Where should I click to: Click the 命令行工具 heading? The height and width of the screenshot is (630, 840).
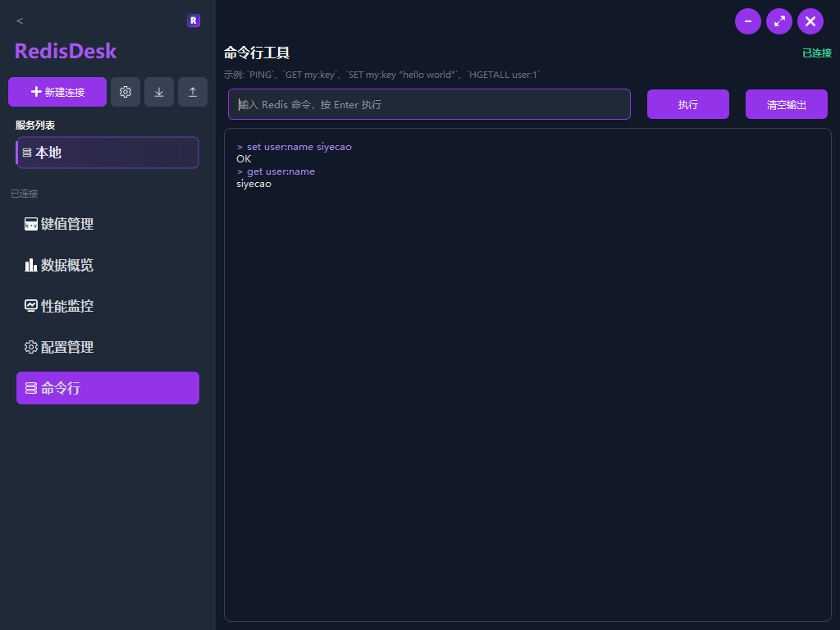[x=257, y=53]
